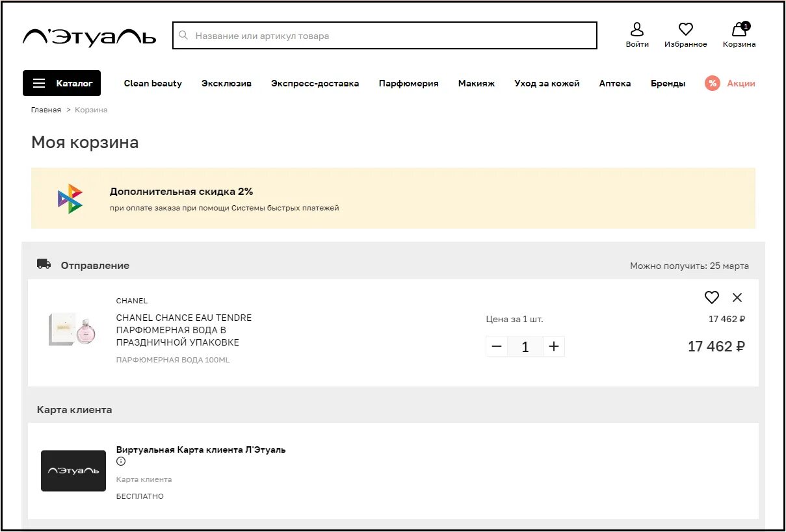This screenshot has height=532, width=786.
Task: Click info icon under virtual client card
Action: pyautogui.click(x=121, y=462)
